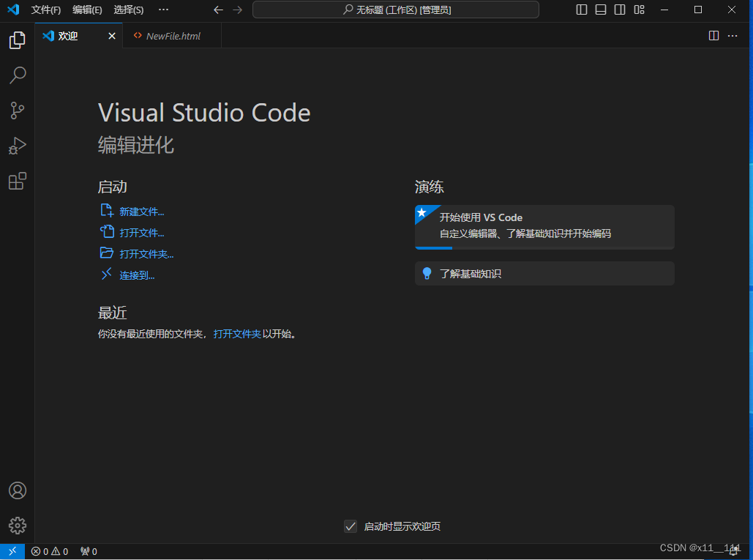753x560 pixels.
Task: Click the star badge on 开始使用 VS Code
Action: pos(422,212)
